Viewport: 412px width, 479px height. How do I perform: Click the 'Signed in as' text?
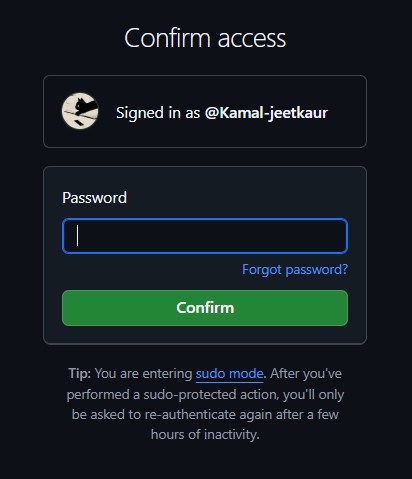click(x=158, y=113)
